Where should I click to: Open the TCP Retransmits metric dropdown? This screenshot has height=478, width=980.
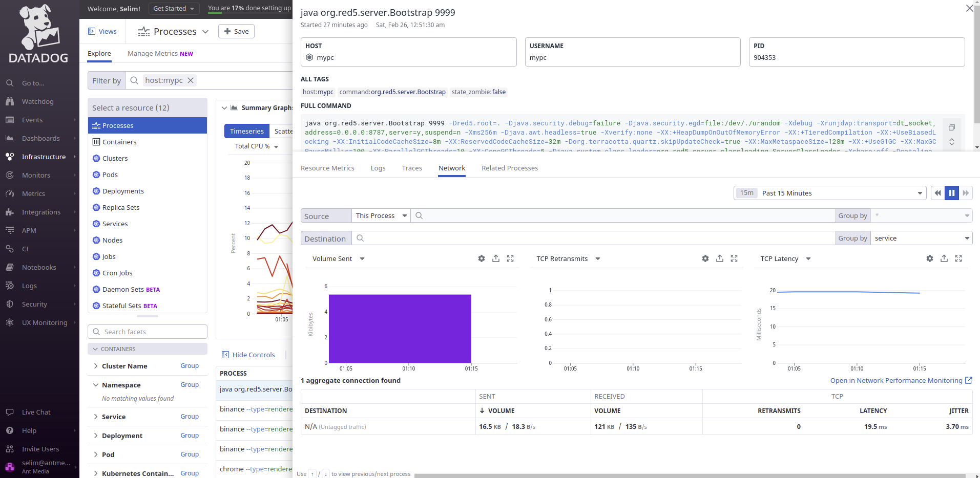[x=598, y=258]
